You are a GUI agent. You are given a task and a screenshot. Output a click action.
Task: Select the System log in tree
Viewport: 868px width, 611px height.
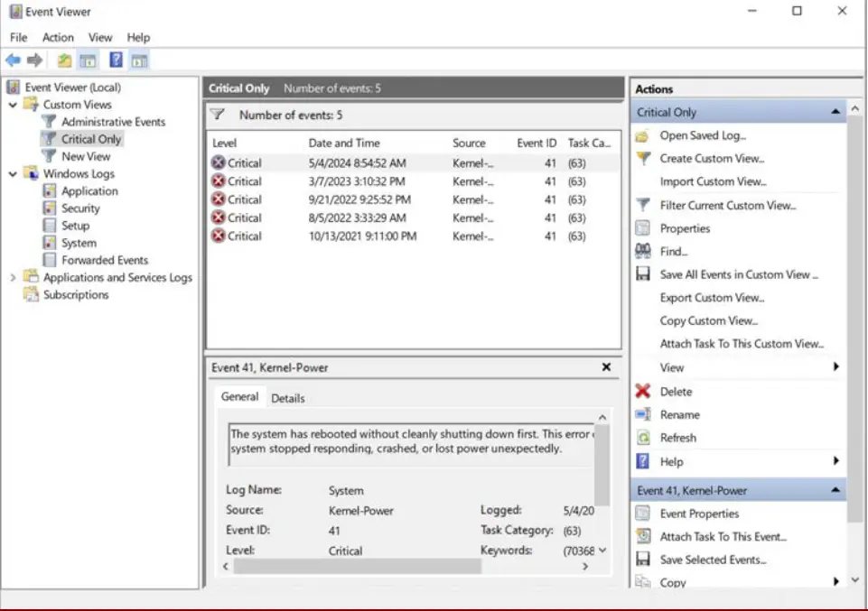coord(79,243)
